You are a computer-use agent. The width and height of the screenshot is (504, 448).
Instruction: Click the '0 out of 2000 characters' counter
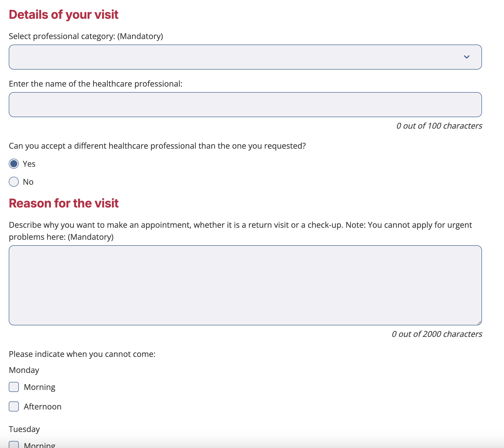(437, 334)
